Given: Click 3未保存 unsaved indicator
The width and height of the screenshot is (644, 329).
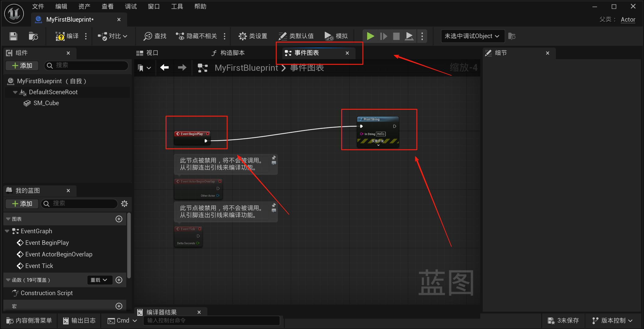Looking at the screenshot, I should click(x=563, y=320).
